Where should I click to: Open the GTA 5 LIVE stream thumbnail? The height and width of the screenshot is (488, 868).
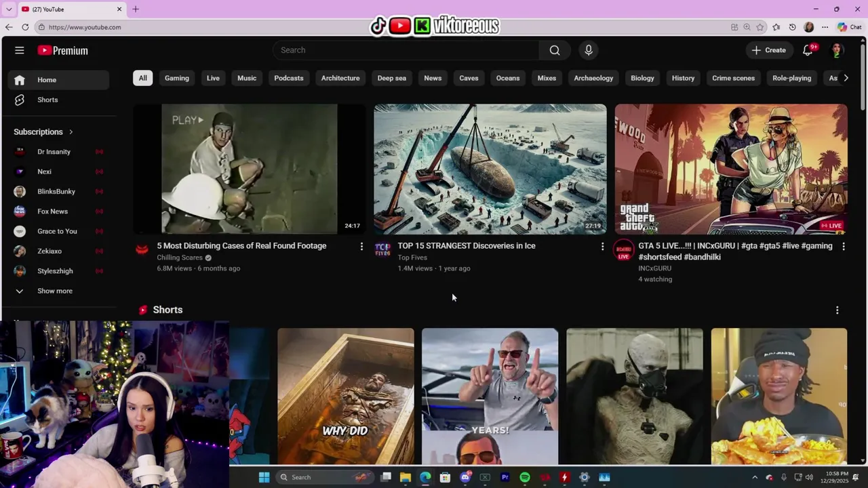pos(731,169)
